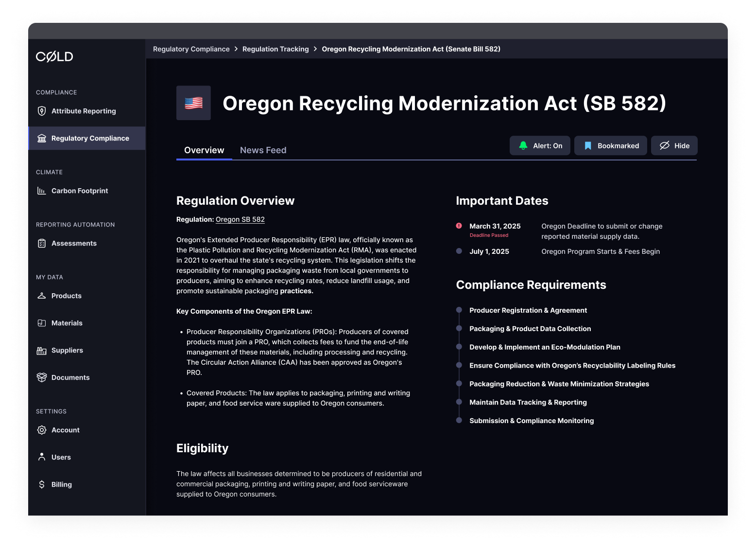
Task: Navigate to Regulatory Compliance via breadcrumb
Action: 191,49
